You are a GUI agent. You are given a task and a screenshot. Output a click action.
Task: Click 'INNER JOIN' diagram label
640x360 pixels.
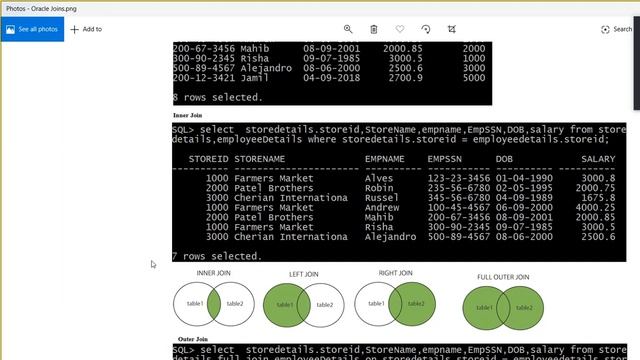[213, 273]
